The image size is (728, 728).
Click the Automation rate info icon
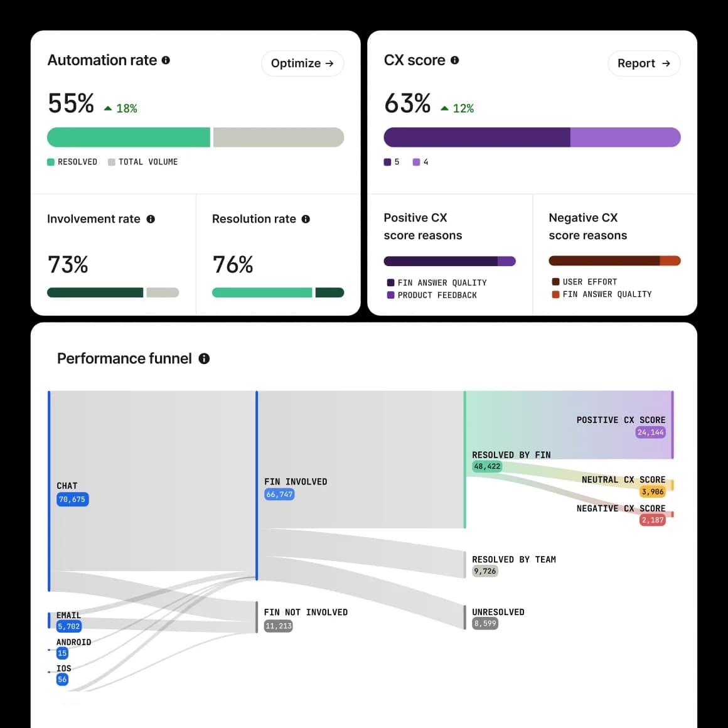(x=166, y=60)
